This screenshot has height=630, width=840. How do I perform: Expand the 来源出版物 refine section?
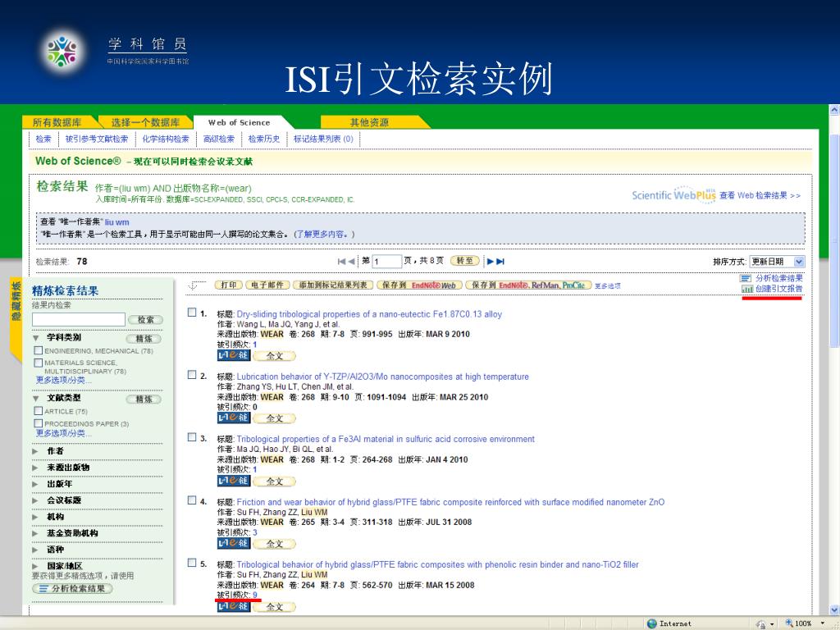pos(35,468)
